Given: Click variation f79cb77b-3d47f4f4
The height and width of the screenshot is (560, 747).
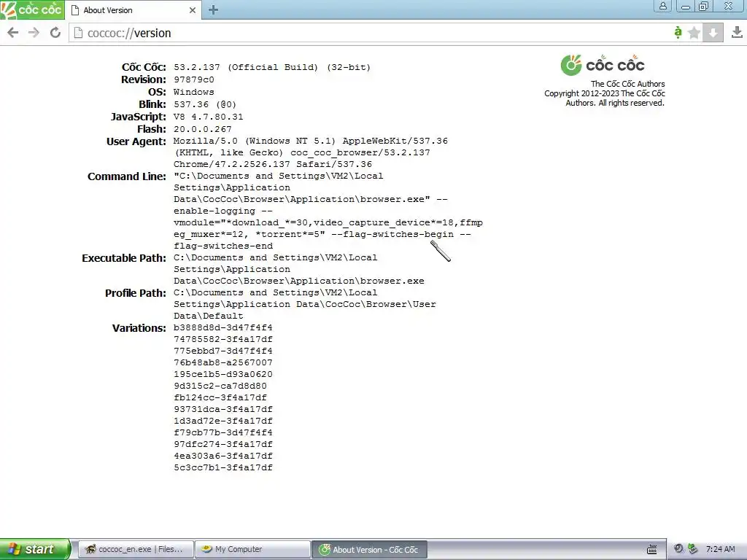Looking at the screenshot, I should [223, 432].
